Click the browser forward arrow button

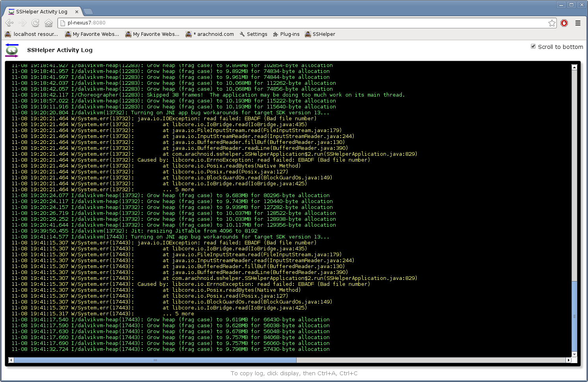[x=22, y=23]
